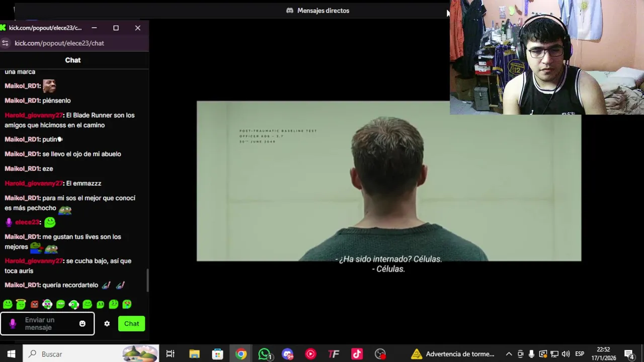Open chat settings gear

coord(107,324)
